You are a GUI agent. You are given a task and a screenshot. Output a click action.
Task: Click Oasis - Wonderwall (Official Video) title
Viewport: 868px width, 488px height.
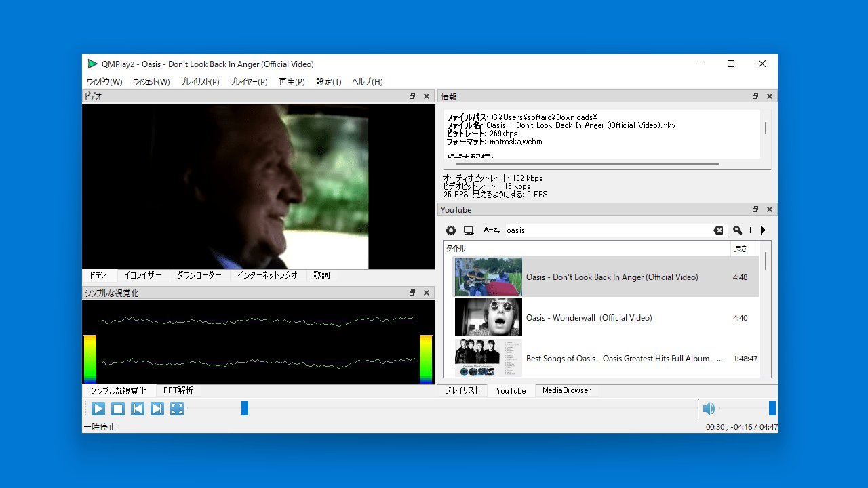589,318
